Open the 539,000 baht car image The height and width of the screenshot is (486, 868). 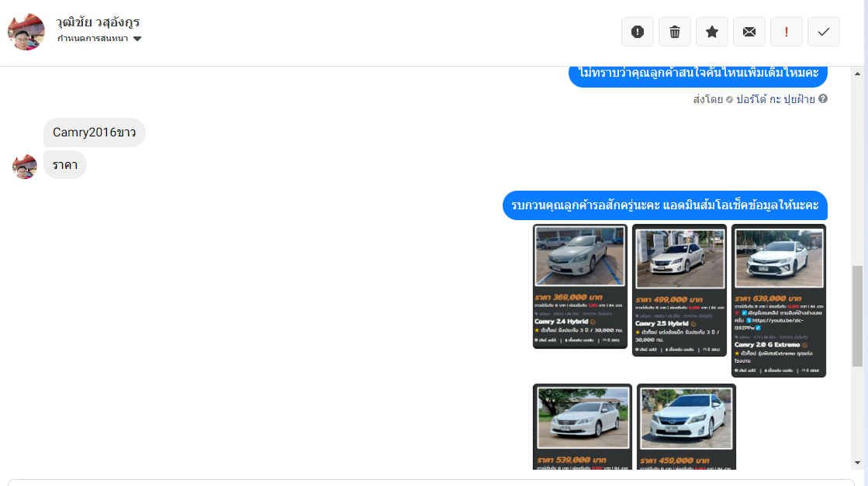583,427
